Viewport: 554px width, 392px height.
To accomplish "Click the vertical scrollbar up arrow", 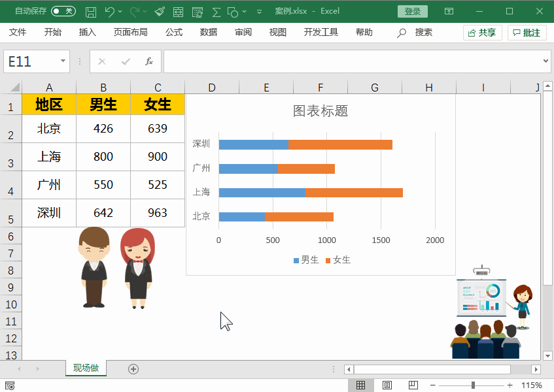I will click(x=547, y=86).
